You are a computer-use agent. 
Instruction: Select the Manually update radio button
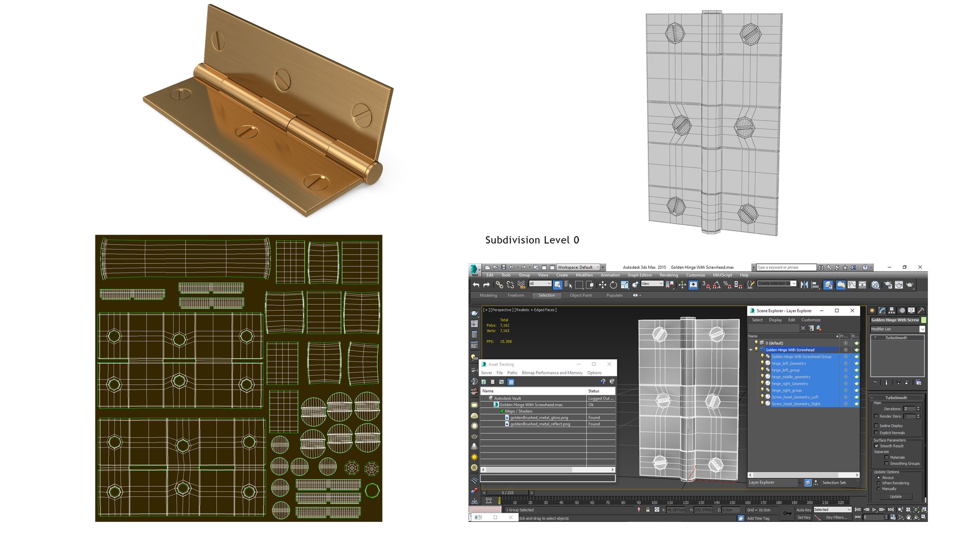(x=878, y=489)
